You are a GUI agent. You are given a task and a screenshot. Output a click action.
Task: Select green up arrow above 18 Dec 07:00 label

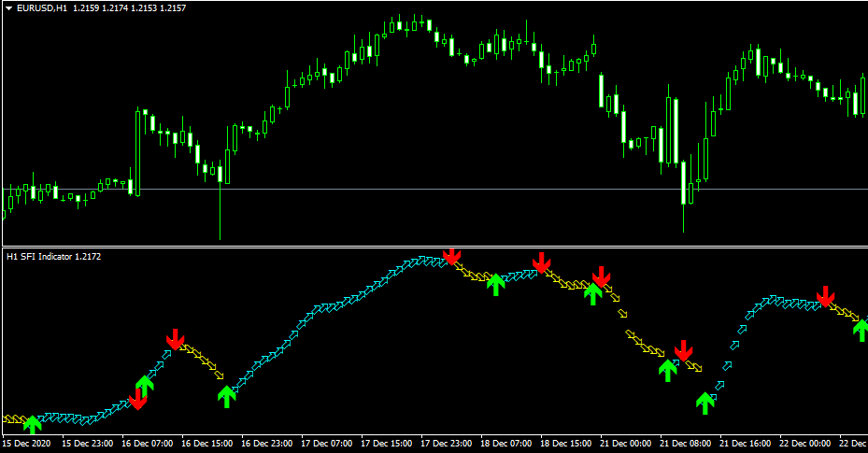[496, 283]
